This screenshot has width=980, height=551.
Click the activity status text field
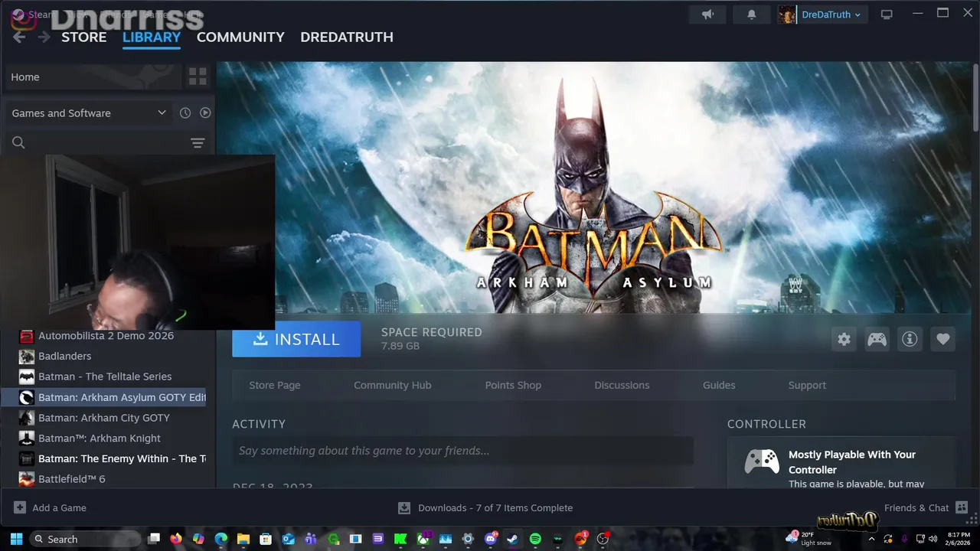(x=462, y=451)
